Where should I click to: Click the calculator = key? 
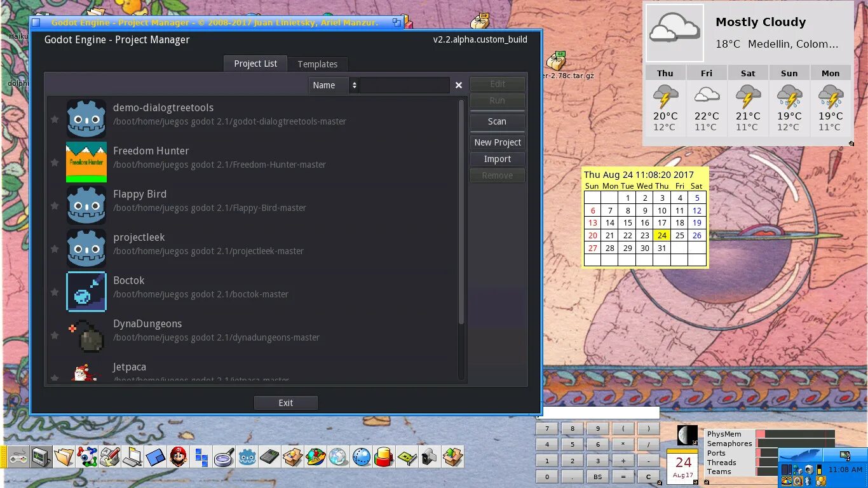click(x=623, y=477)
